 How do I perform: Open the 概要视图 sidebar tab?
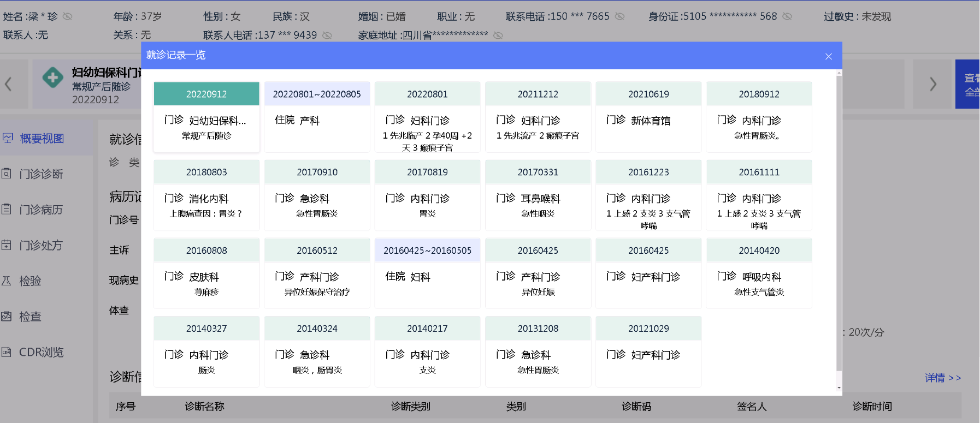point(46,139)
